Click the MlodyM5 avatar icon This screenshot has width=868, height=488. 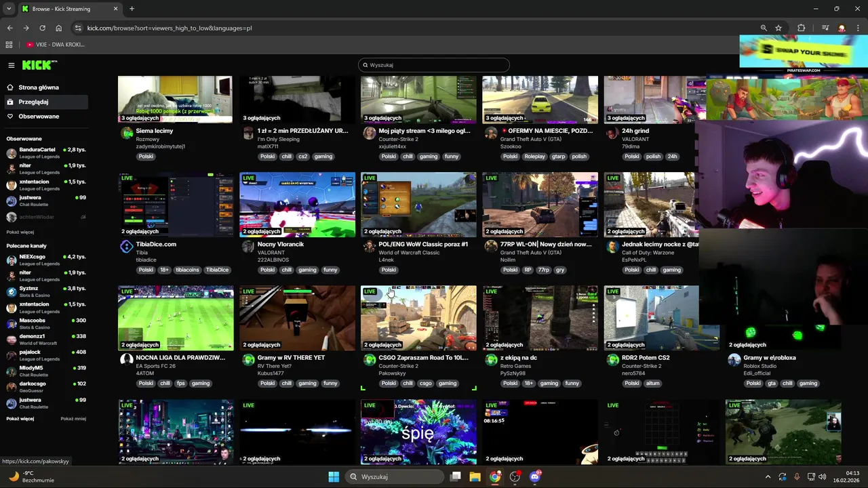coord(12,371)
